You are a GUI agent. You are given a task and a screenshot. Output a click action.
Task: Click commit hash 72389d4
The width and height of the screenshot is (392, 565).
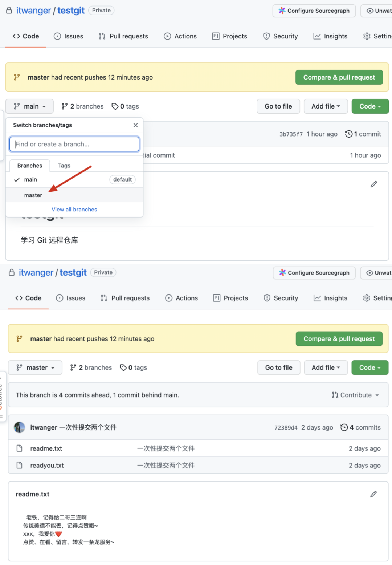[286, 428]
